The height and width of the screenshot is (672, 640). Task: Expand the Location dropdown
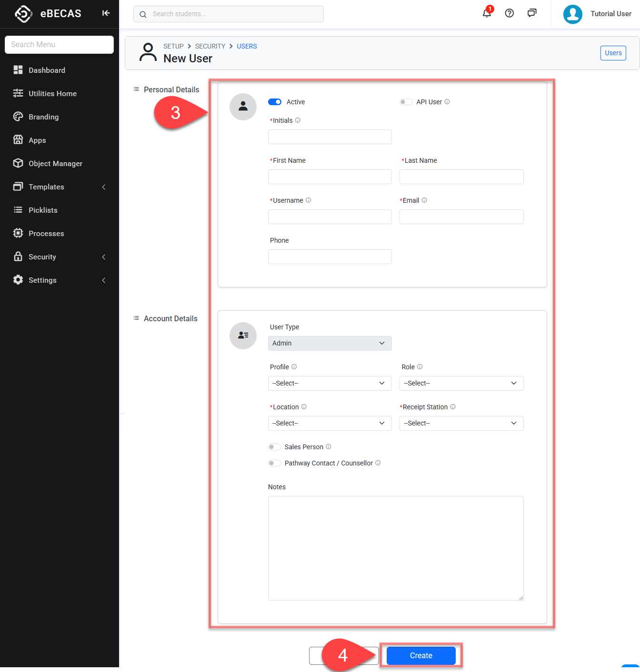(330, 423)
